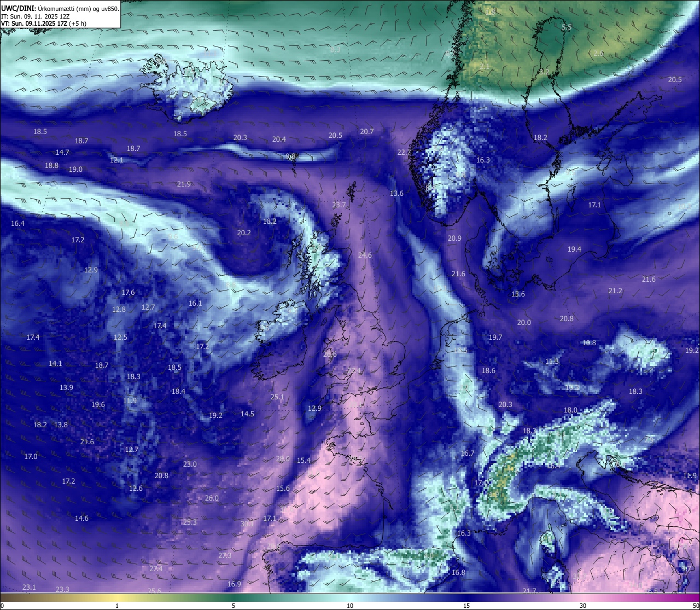Click the 13.8 value label

pyautogui.click(x=61, y=425)
